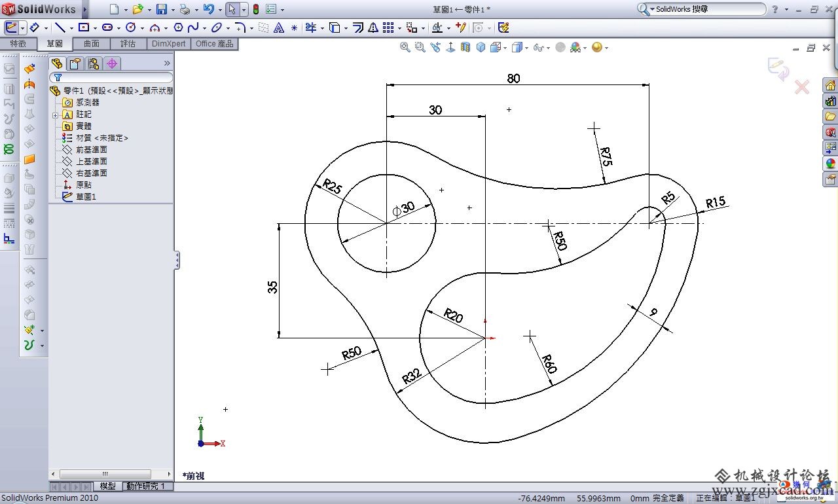Expand the FeatureManager panel with double chevron
The image size is (838, 504).
[x=167, y=63]
